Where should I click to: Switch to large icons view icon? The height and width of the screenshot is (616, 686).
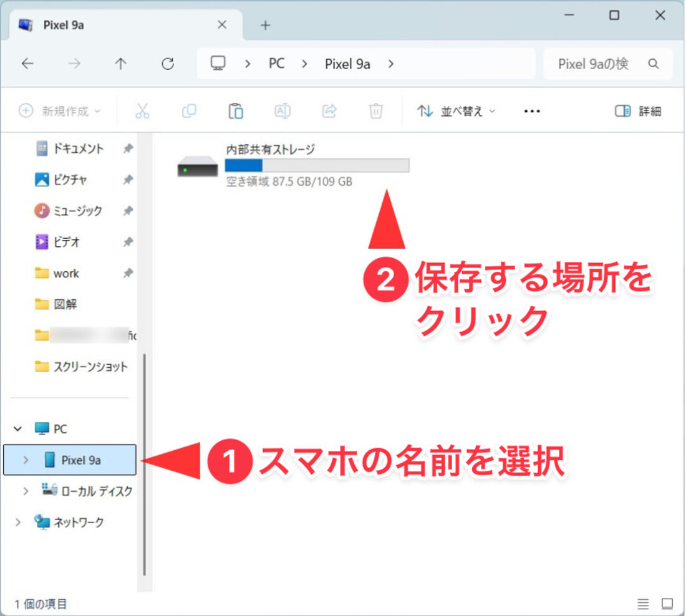pyautogui.click(x=667, y=604)
